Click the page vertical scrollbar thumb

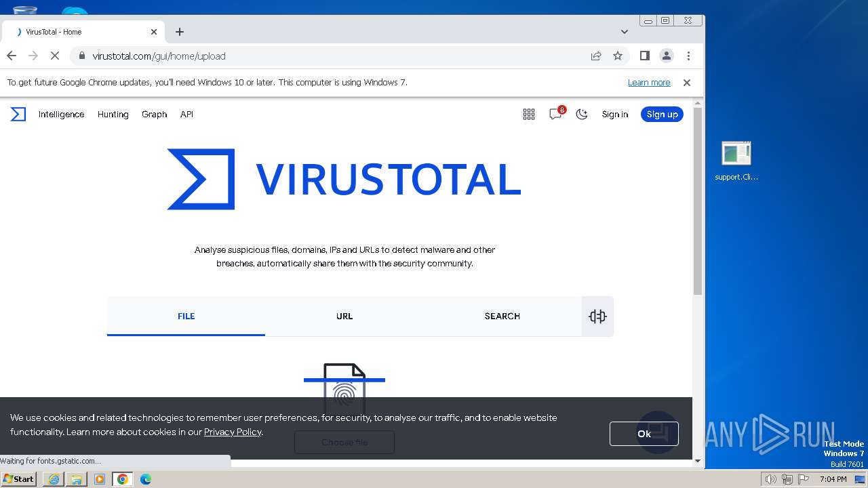[x=698, y=201]
